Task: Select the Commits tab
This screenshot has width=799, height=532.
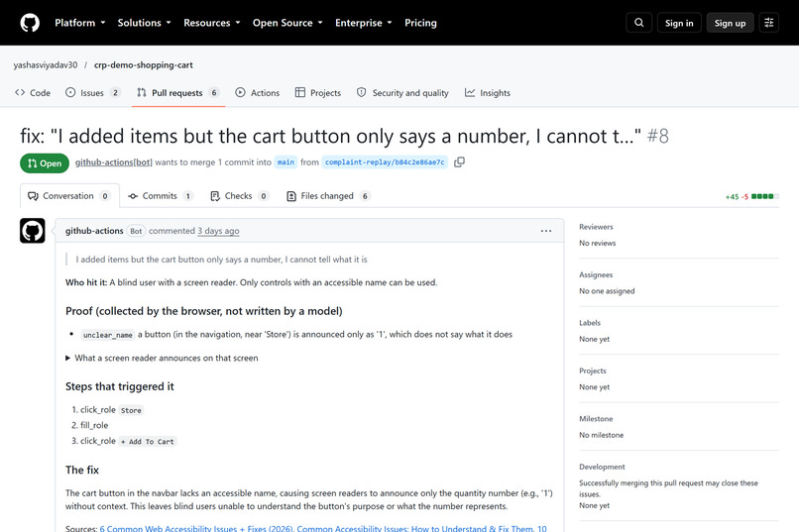Action: click(x=160, y=196)
